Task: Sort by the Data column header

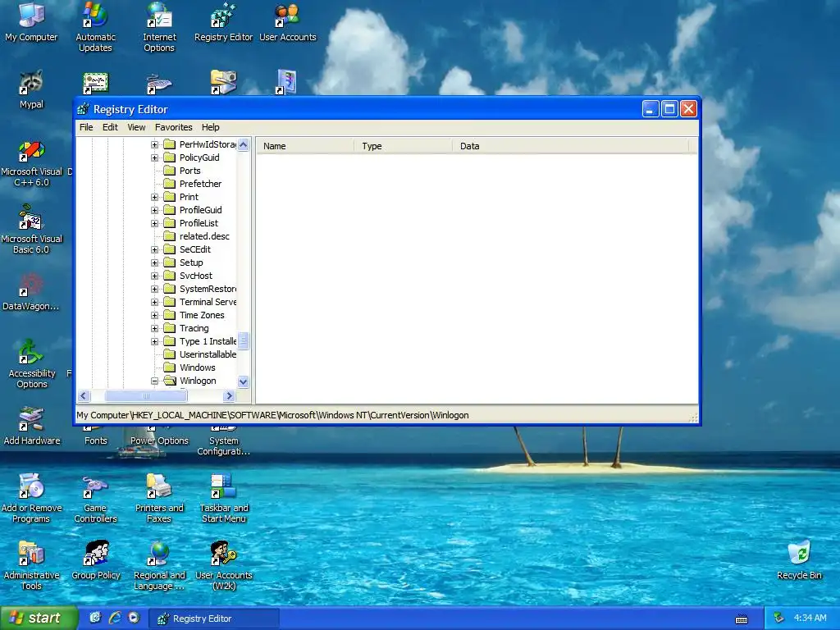Action: (571, 146)
